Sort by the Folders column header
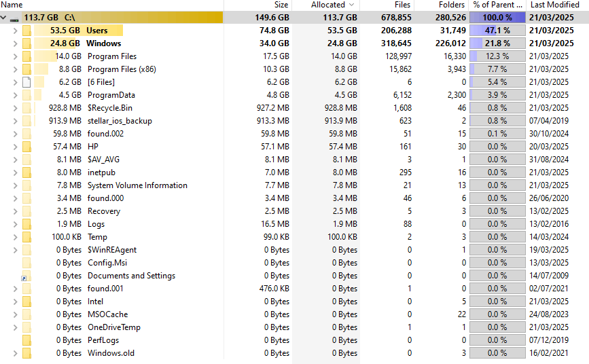 click(x=441, y=5)
